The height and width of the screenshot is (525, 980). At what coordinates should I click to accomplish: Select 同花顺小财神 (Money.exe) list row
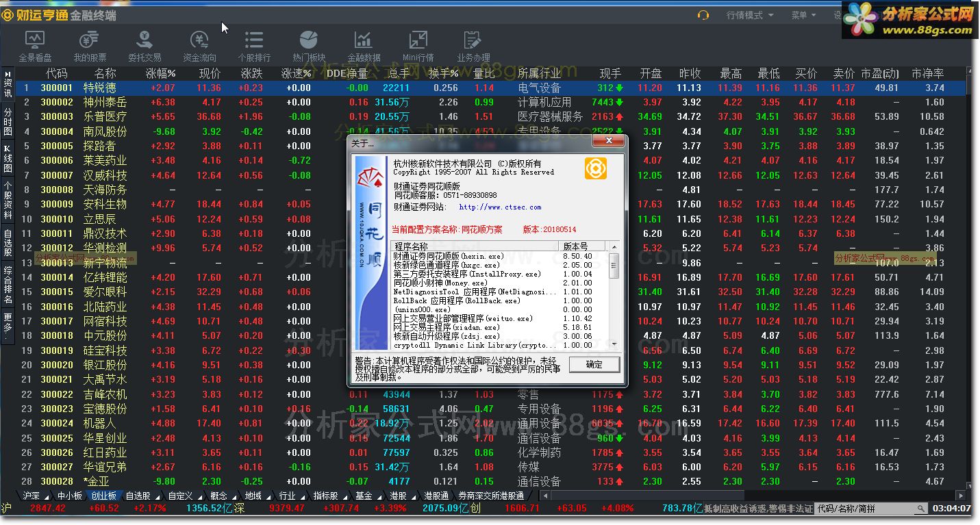500,283
